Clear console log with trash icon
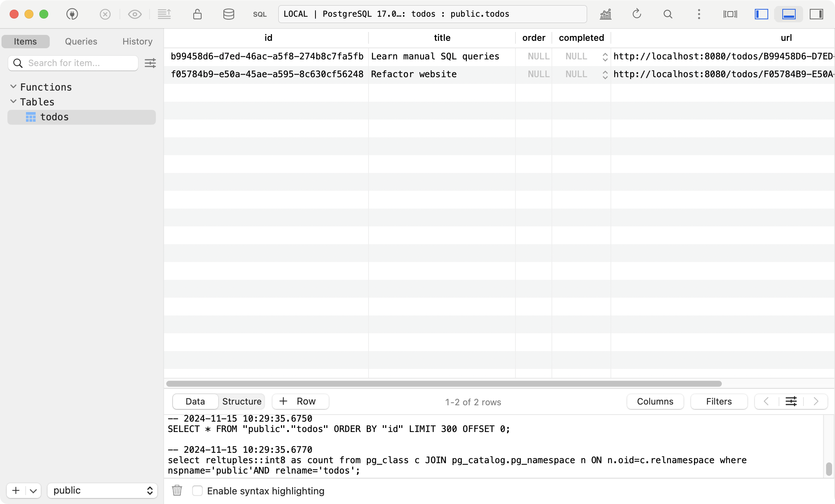 coord(177,490)
